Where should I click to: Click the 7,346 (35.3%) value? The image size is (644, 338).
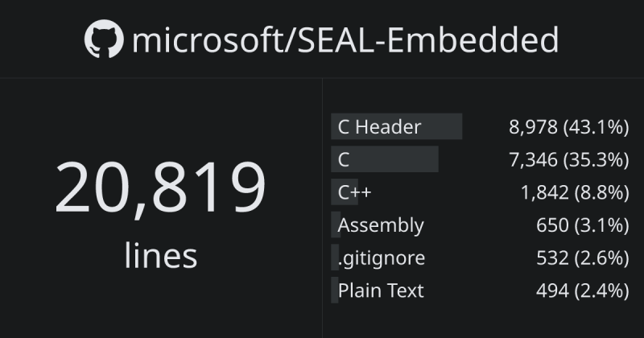569,160
